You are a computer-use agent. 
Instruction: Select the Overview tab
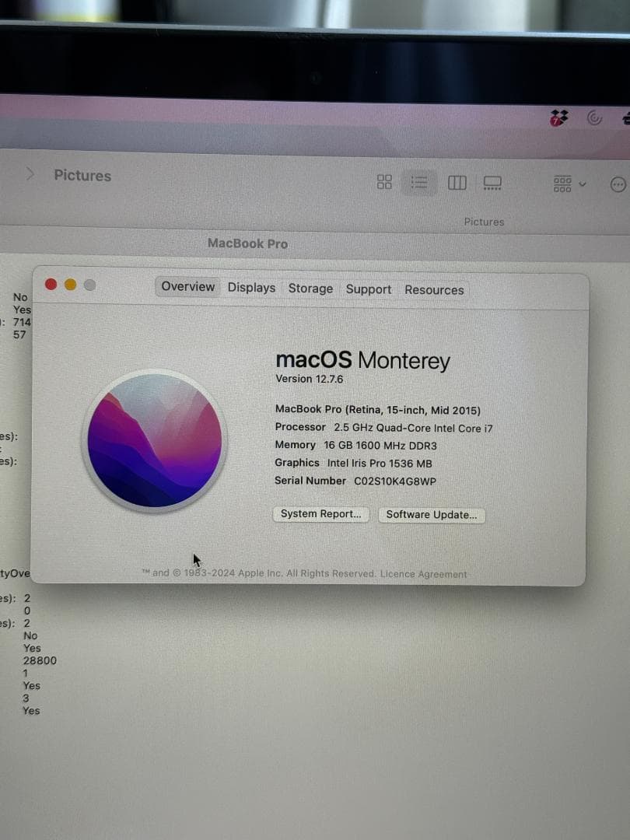click(x=187, y=287)
